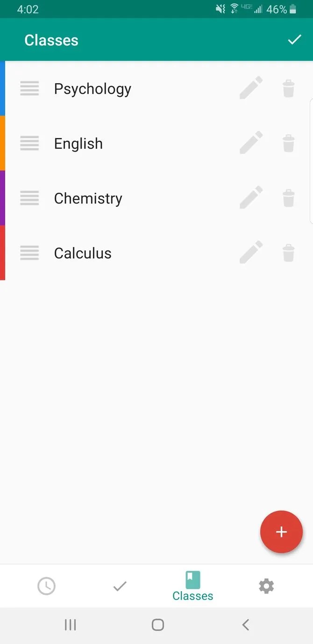Open the English class editor pencil

(x=251, y=142)
